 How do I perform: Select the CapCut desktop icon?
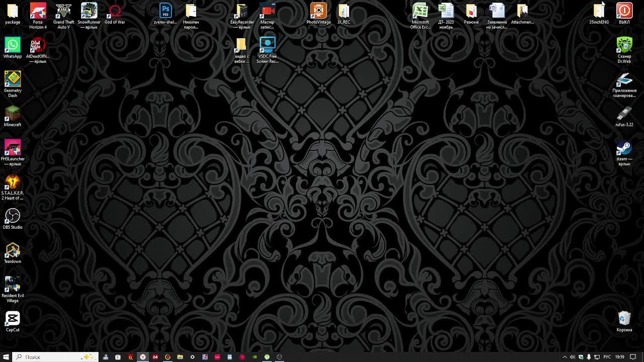13,321
